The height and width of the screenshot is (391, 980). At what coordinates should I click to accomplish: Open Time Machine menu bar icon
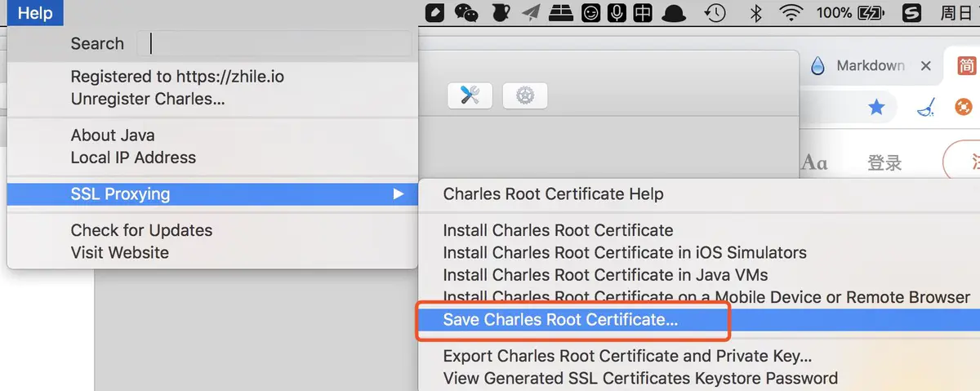[715, 13]
